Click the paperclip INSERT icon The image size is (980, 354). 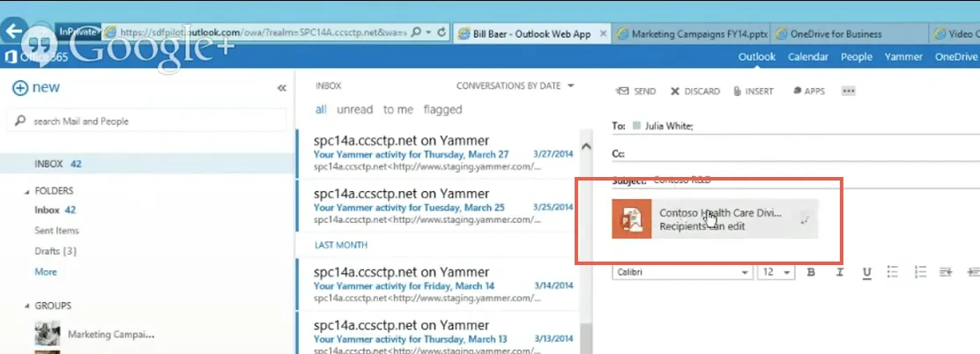(739, 92)
